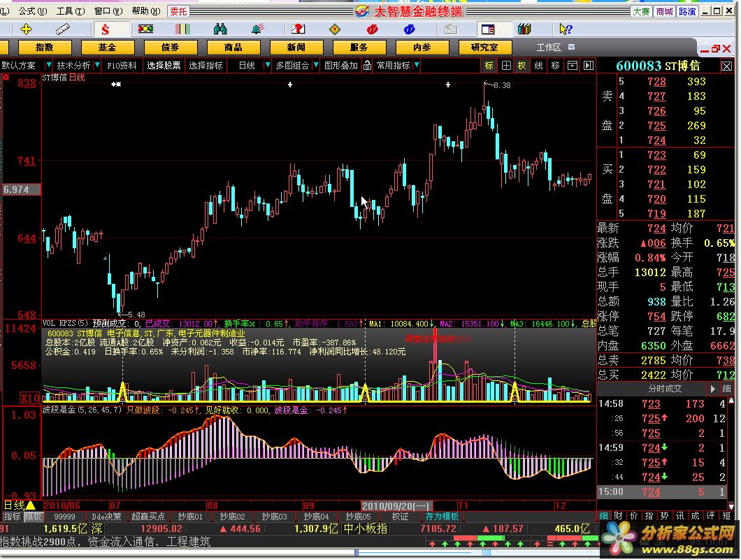
Task: Switch to 模板 mode at bottom left
Action: click(33, 517)
